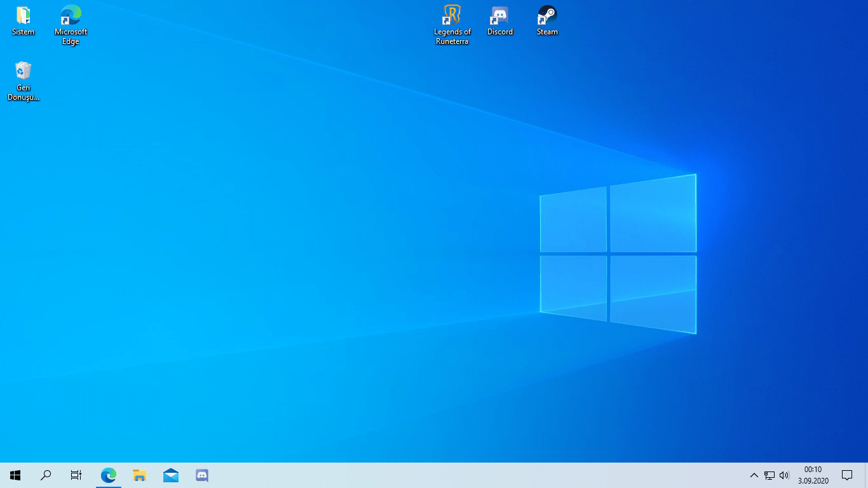Select the Legends of Runeterra desktop shortcut
Viewport: 868px width, 488px height.
(x=452, y=25)
